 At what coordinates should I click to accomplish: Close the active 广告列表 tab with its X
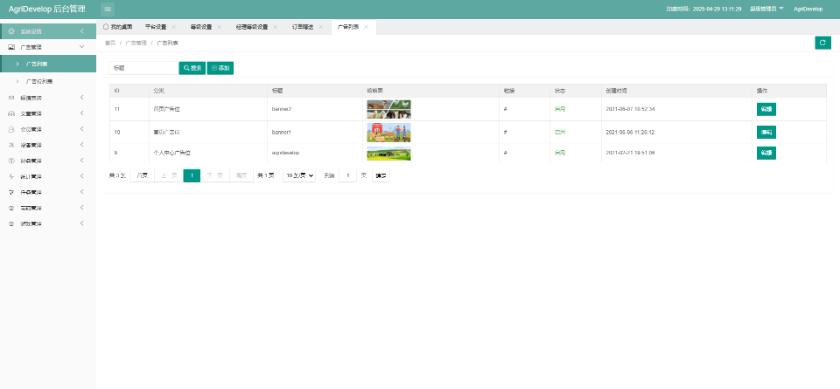366,27
